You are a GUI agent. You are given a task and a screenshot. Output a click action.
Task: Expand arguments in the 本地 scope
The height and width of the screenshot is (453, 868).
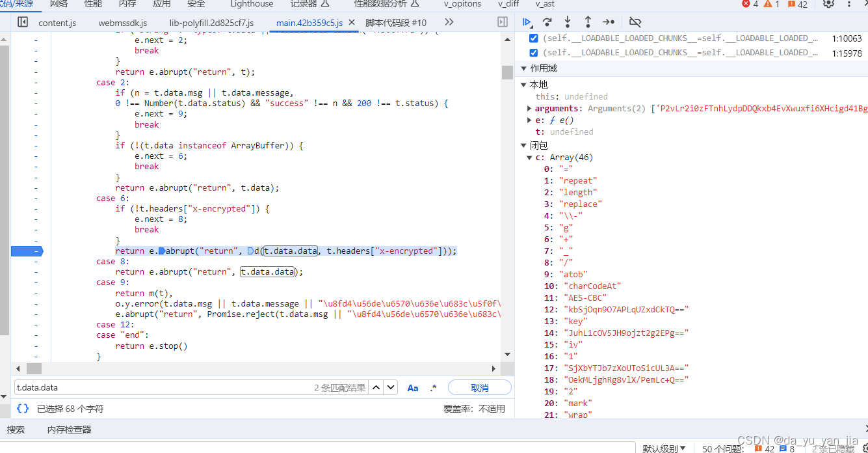529,108
